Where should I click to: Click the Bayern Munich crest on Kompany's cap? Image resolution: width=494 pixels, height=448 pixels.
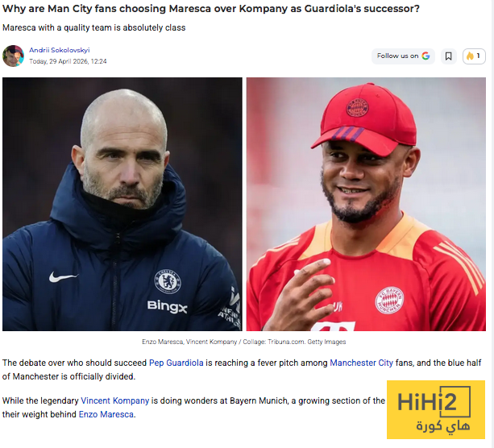tap(357, 107)
